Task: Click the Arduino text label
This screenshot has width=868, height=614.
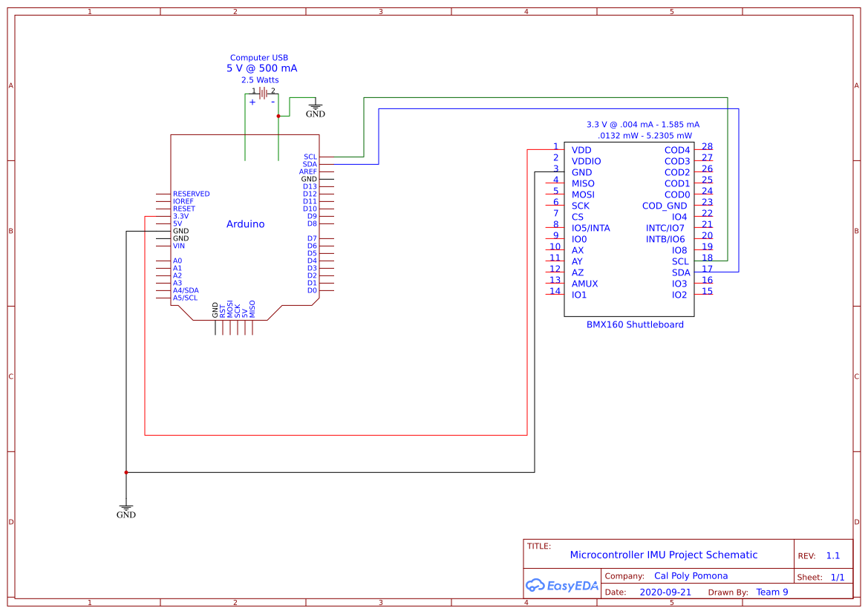Action: point(245,223)
